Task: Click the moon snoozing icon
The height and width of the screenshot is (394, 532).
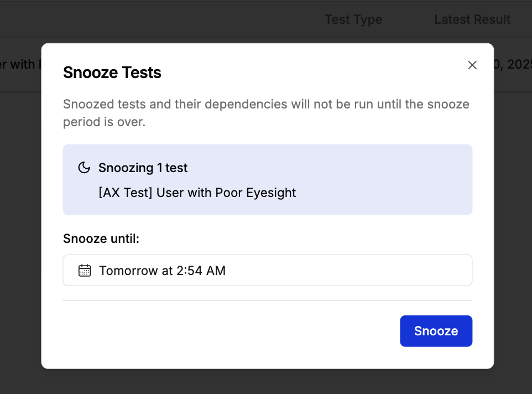Action: tap(84, 168)
